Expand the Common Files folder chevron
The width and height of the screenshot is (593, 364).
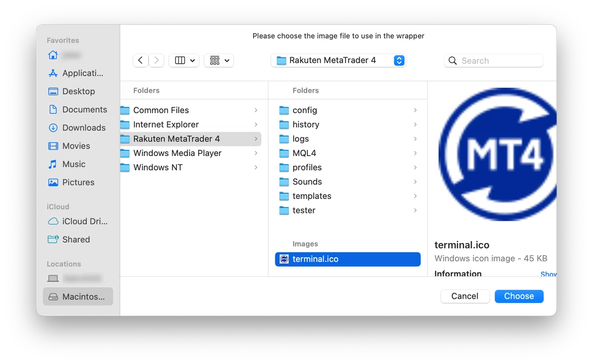(x=256, y=110)
